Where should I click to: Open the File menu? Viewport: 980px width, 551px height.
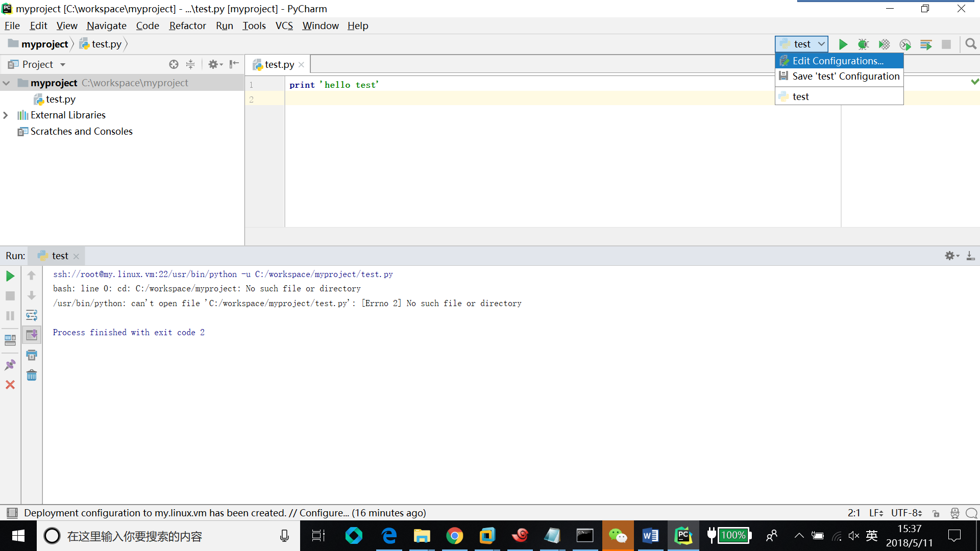12,26
